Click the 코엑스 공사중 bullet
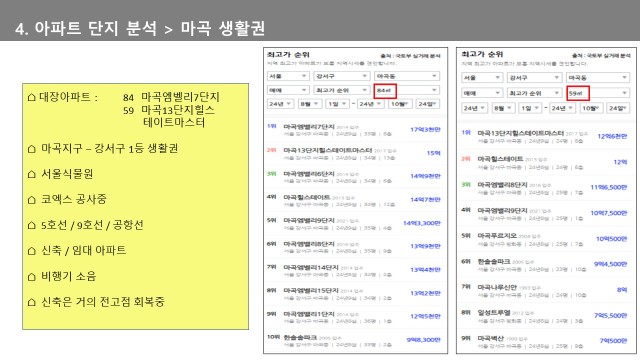 (x=67, y=199)
